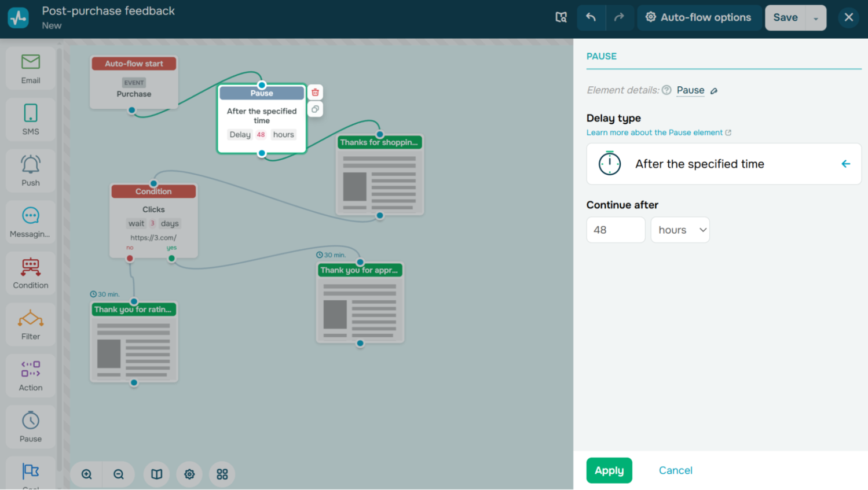Change the delay type via back arrow
The width and height of the screenshot is (868, 490).
(x=846, y=164)
